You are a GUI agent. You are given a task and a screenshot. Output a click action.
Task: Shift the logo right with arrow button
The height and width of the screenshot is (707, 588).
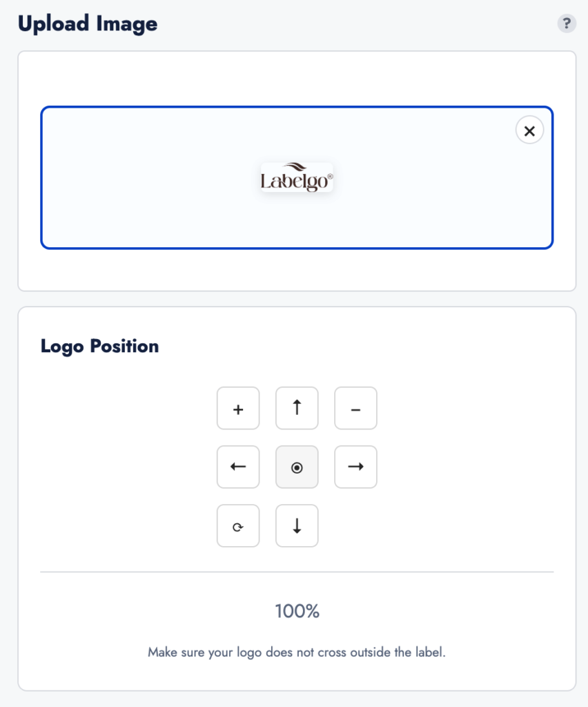(x=355, y=467)
